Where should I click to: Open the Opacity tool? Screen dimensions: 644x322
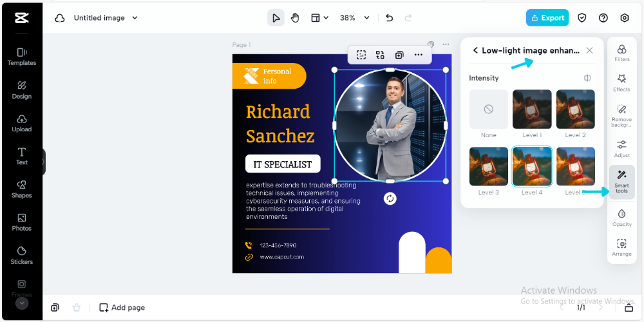[x=622, y=218]
